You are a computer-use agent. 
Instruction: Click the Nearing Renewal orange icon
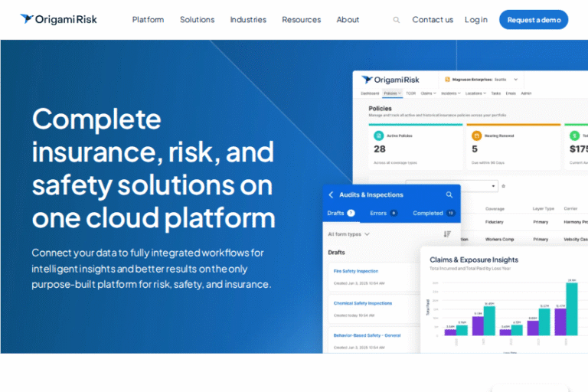[x=475, y=135]
